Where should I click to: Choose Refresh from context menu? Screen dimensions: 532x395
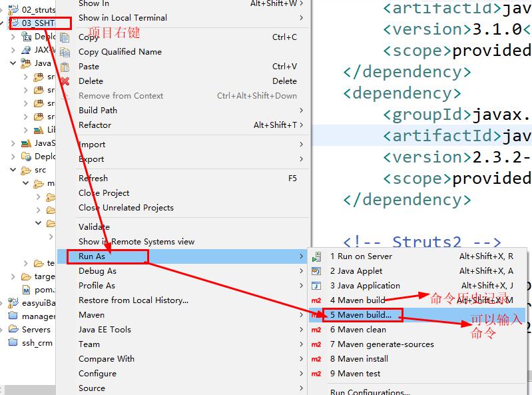coord(182,179)
